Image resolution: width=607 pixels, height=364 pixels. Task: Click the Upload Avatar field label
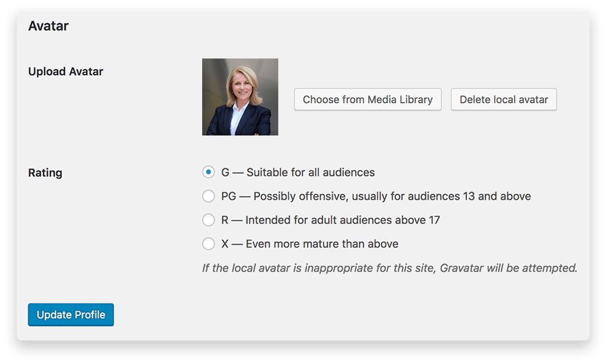coord(66,72)
